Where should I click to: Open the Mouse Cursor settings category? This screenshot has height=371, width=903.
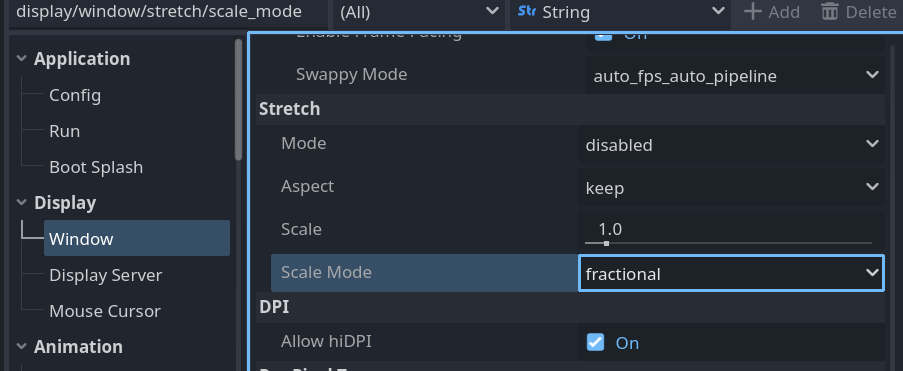click(x=105, y=311)
